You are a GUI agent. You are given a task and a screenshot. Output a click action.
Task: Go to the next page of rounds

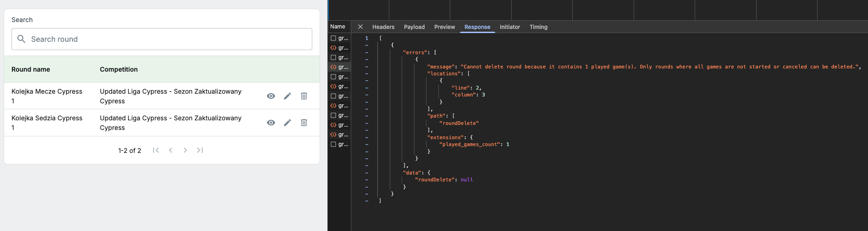pyautogui.click(x=185, y=150)
